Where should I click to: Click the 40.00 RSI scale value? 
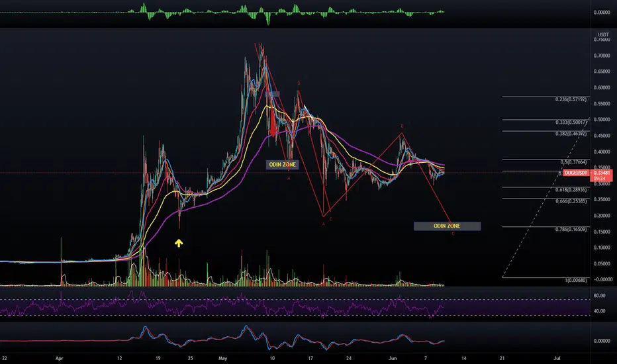[599, 311]
